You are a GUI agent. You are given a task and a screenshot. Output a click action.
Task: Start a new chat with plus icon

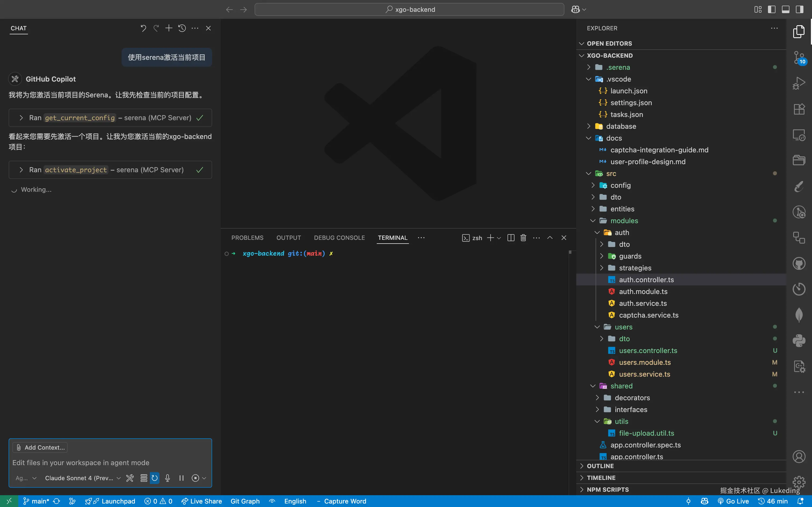(169, 28)
